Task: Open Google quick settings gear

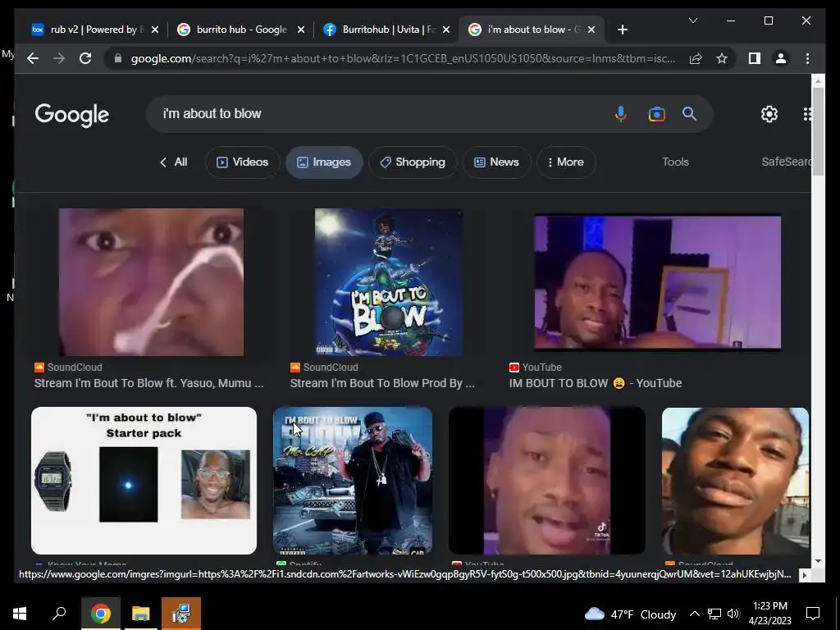Action: pyautogui.click(x=769, y=114)
